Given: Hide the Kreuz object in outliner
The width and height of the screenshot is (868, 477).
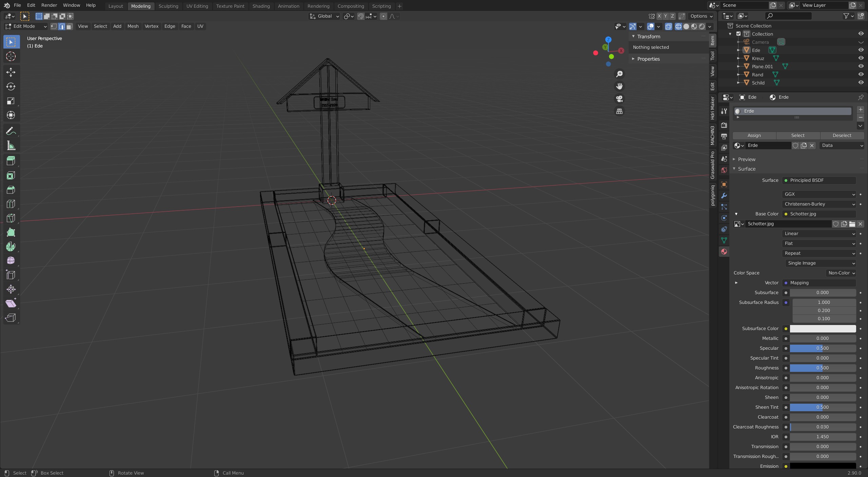Looking at the screenshot, I should point(861,58).
